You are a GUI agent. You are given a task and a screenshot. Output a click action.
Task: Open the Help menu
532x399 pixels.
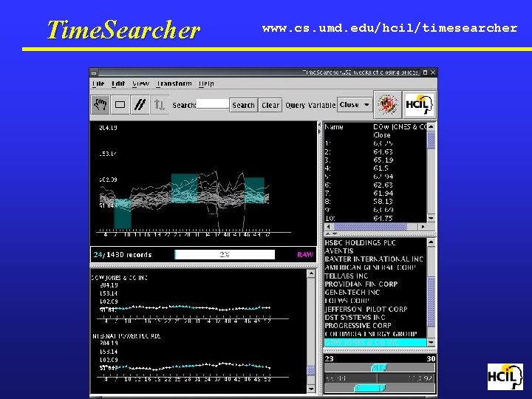coord(206,83)
